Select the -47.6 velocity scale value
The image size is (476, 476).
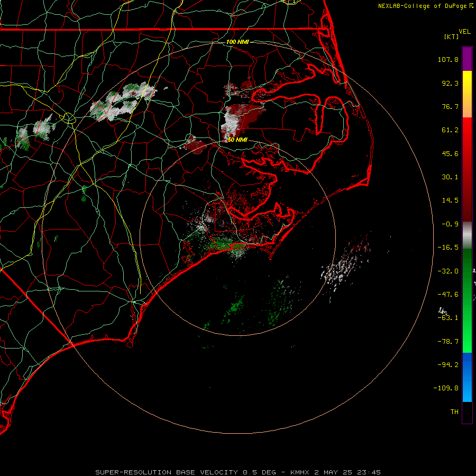click(x=448, y=295)
